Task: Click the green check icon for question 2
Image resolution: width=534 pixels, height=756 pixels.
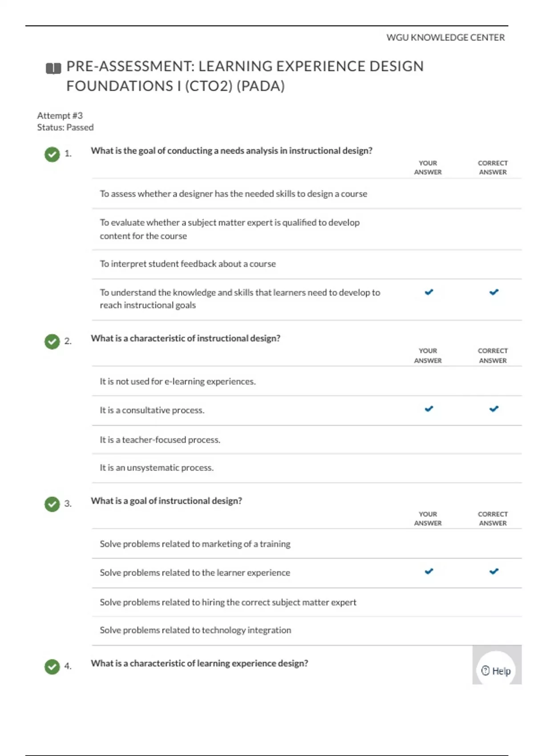Action: (52, 342)
